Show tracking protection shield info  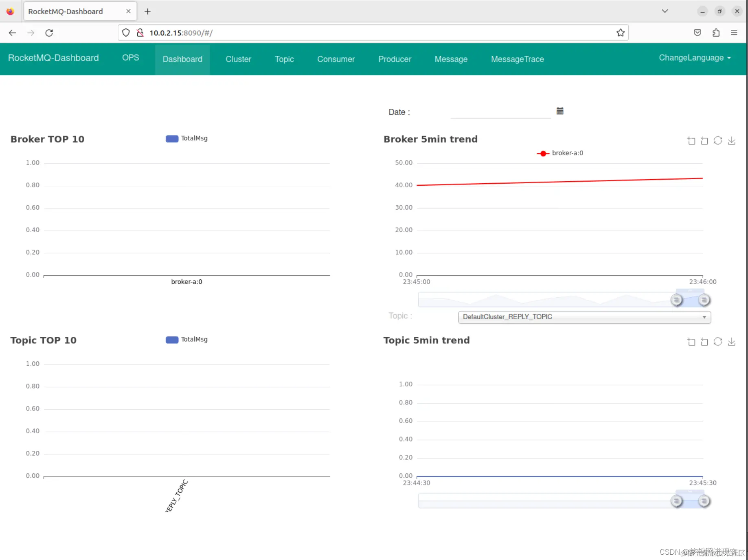pyautogui.click(x=126, y=33)
